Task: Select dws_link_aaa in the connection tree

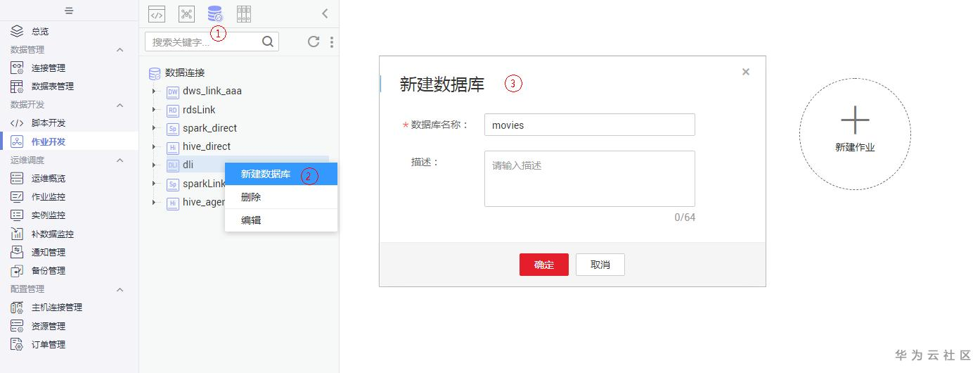Action: pos(212,91)
